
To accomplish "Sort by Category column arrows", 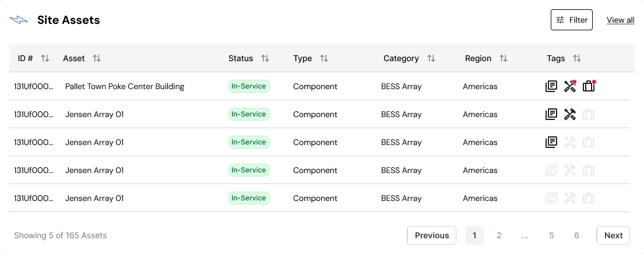I will (431, 58).
